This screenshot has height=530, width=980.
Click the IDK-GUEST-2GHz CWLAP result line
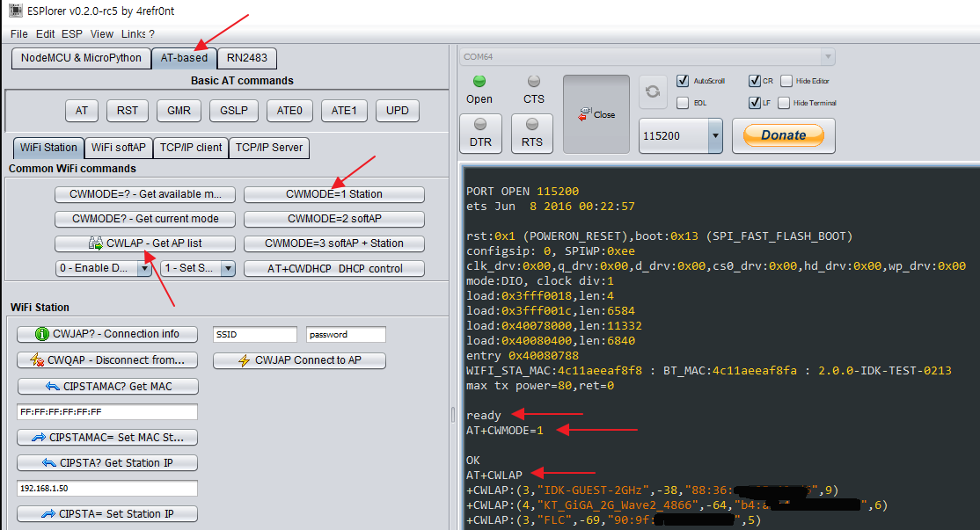point(653,490)
